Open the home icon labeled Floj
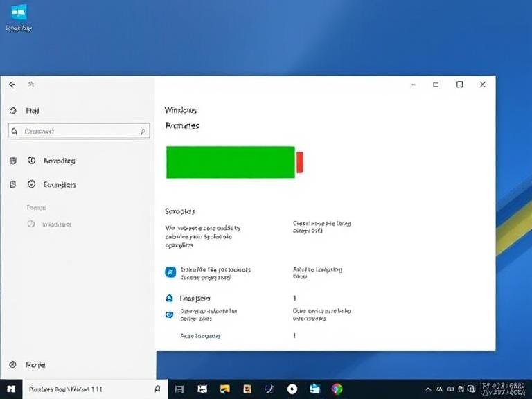Image resolution: width=532 pixels, height=399 pixels. (13, 110)
